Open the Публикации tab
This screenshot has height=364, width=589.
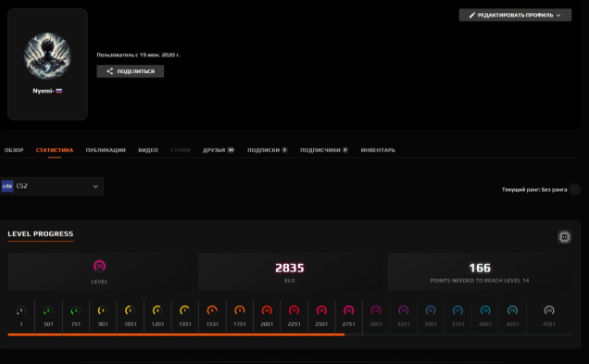pyautogui.click(x=106, y=150)
